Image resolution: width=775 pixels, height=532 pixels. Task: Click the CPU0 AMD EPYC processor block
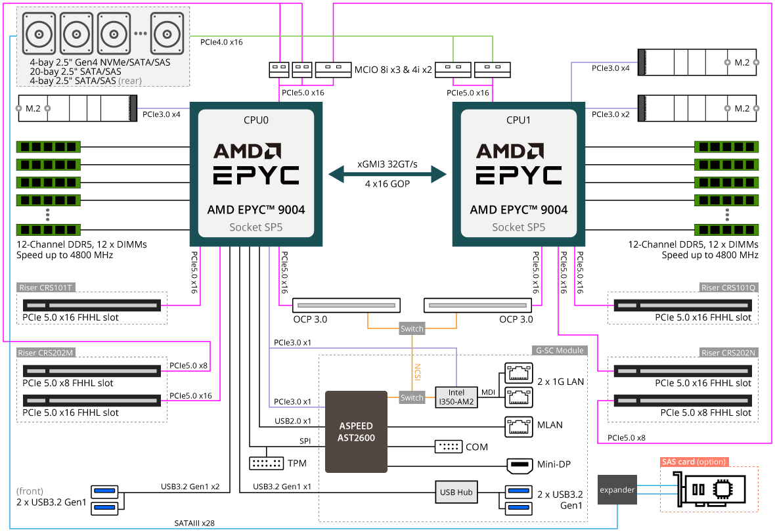coord(255,174)
